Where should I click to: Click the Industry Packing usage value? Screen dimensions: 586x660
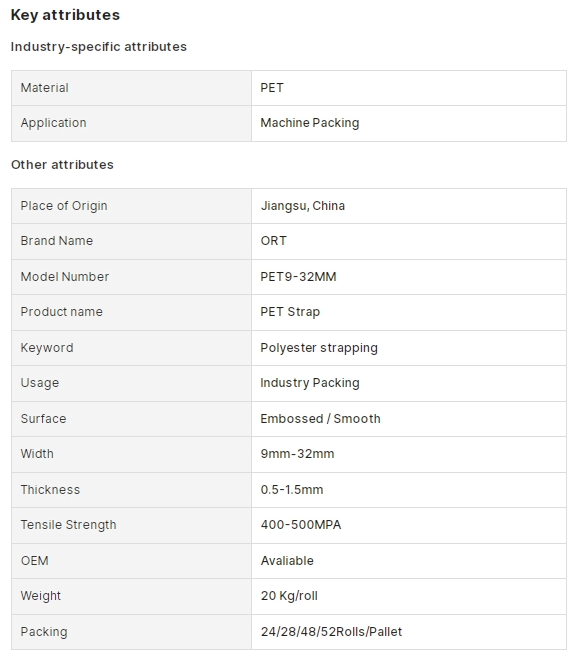pyautogui.click(x=310, y=383)
